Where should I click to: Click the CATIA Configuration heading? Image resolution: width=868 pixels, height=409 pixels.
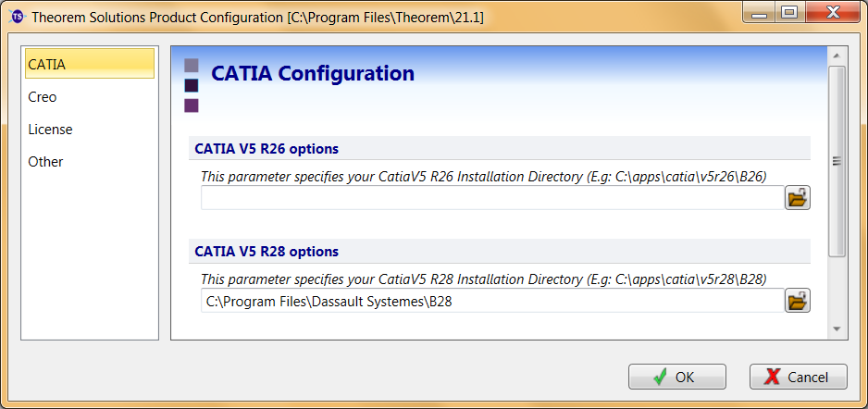point(313,73)
